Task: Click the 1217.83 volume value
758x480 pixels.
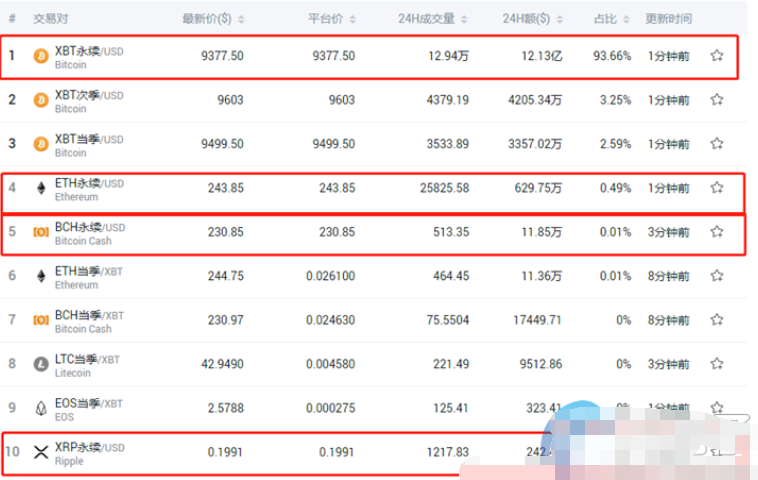Action: pyautogui.click(x=448, y=452)
